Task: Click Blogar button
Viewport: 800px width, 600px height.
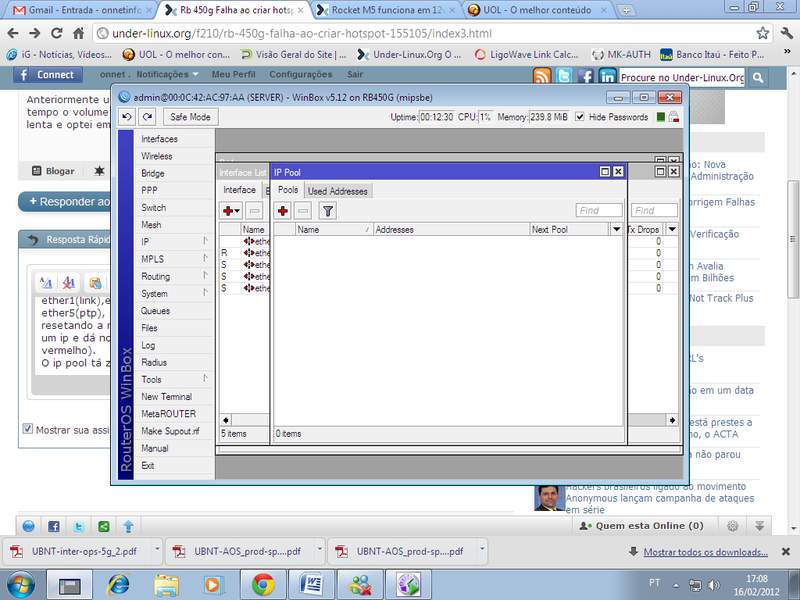Action: 54,171
